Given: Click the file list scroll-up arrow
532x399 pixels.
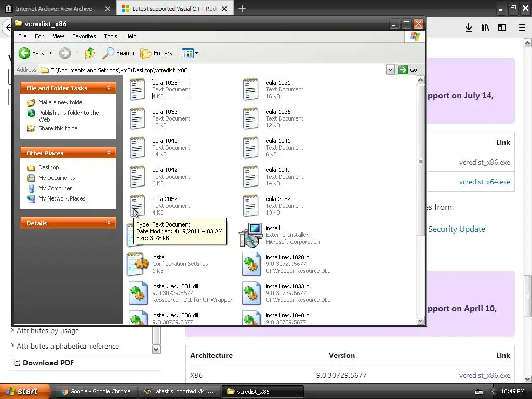Looking at the screenshot, I should (x=420, y=80).
